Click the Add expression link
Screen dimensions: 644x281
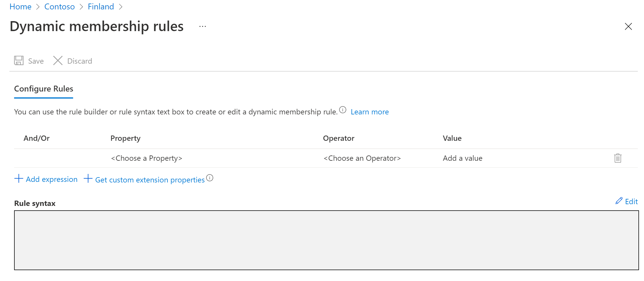tap(52, 179)
